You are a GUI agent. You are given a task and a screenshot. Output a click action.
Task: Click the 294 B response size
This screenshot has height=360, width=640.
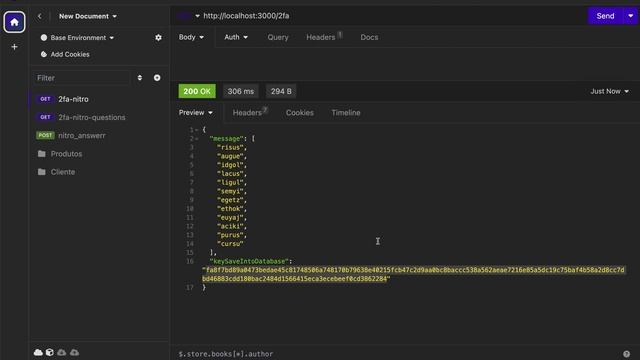pyautogui.click(x=281, y=91)
